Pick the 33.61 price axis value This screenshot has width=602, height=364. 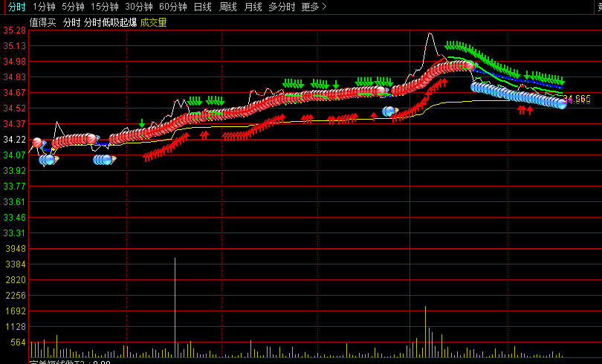[14, 202]
